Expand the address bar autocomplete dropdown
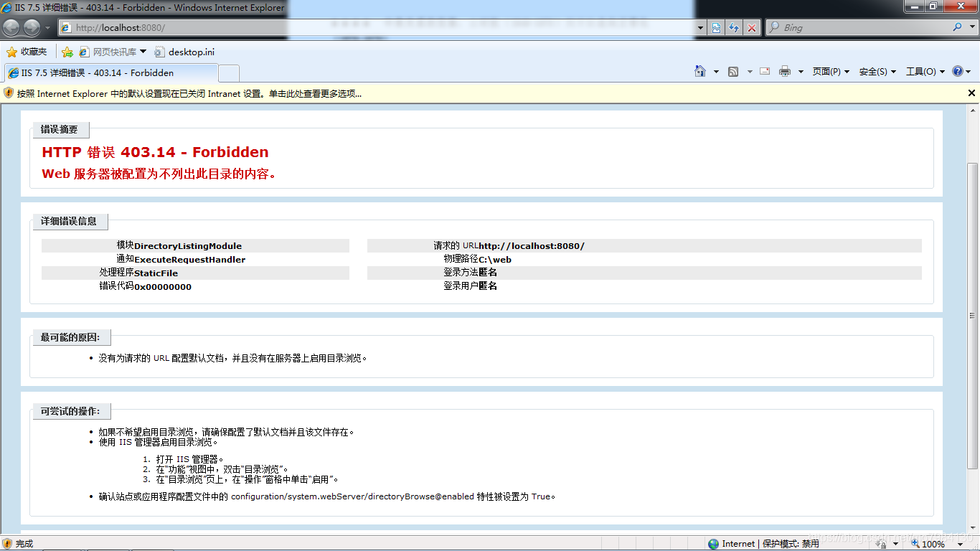 (x=702, y=28)
